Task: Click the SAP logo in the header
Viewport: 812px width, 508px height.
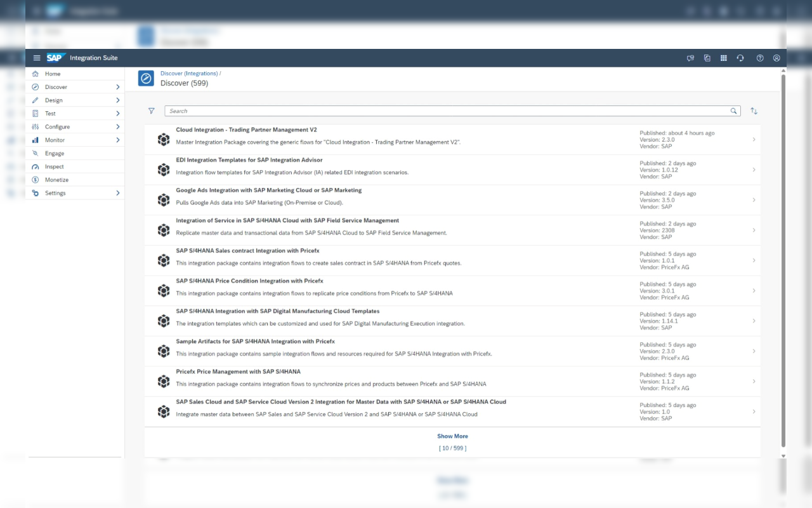Action: (x=55, y=58)
